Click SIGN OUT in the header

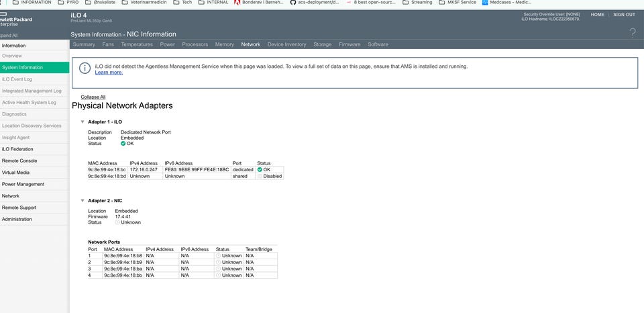tap(625, 14)
